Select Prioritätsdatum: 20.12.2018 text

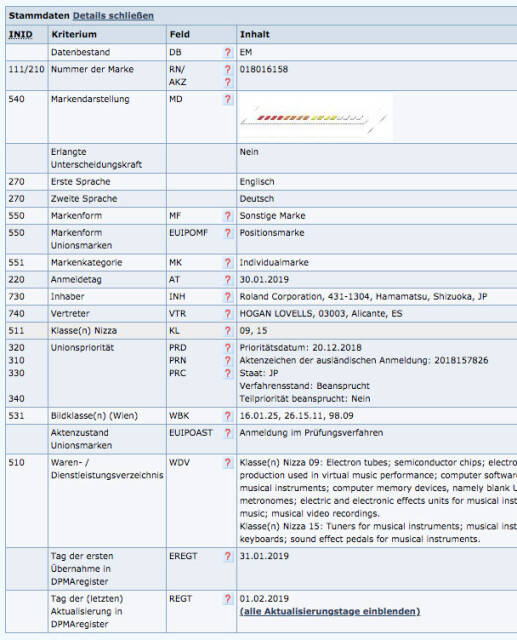(x=300, y=348)
